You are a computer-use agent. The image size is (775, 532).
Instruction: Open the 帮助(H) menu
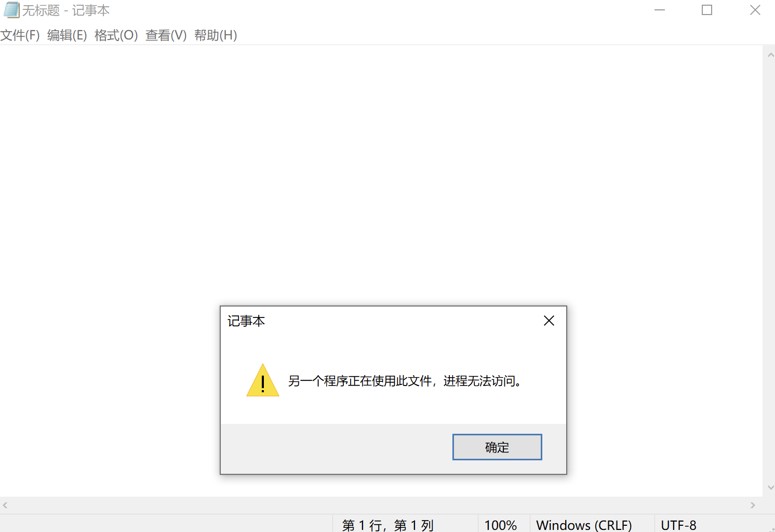click(216, 35)
